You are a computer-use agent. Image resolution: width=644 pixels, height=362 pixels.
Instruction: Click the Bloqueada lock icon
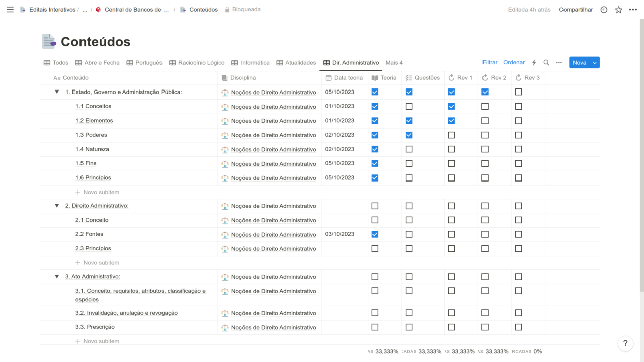pyautogui.click(x=227, y=10)
